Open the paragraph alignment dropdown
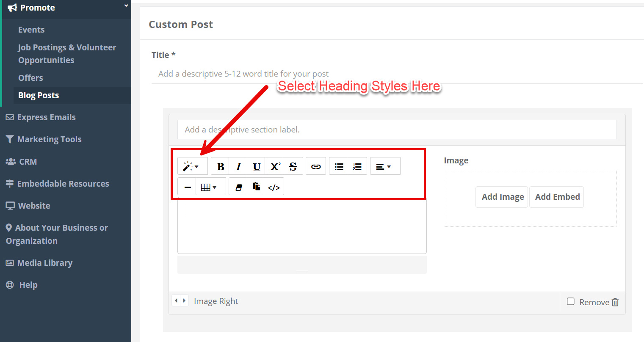 (384, 166)
